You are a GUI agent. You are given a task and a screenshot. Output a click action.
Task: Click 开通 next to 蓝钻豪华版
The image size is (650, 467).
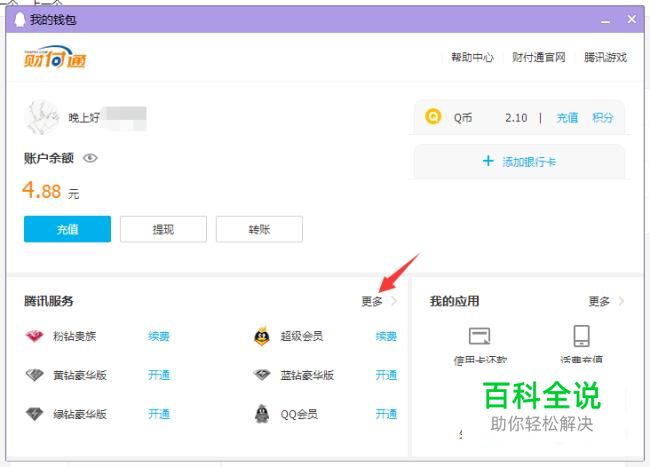pyautogui.click(x=386, y=375)
